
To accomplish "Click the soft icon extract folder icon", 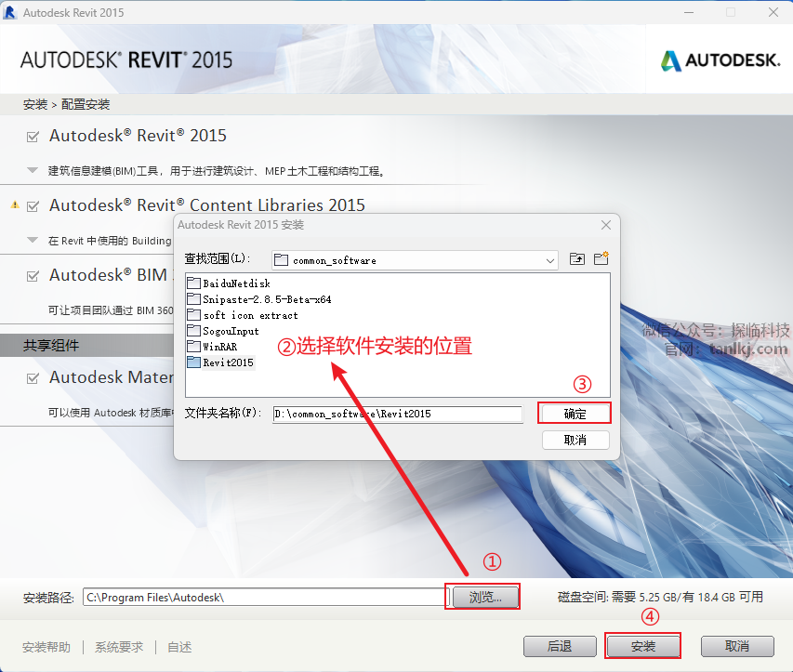I will pyautogui.click(x=193, y=315).
